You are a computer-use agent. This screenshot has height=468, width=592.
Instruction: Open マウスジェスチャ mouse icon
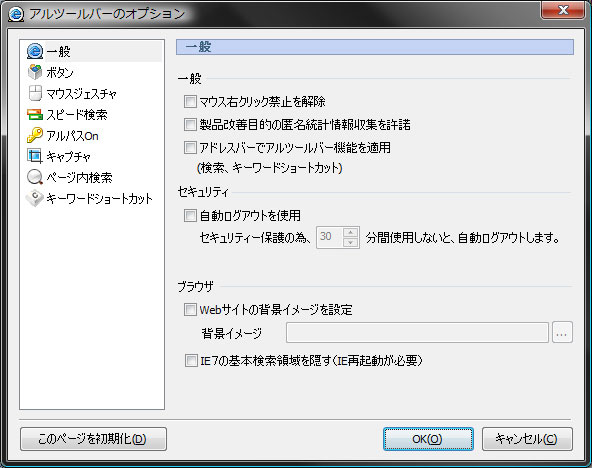[x=35, y=93]
